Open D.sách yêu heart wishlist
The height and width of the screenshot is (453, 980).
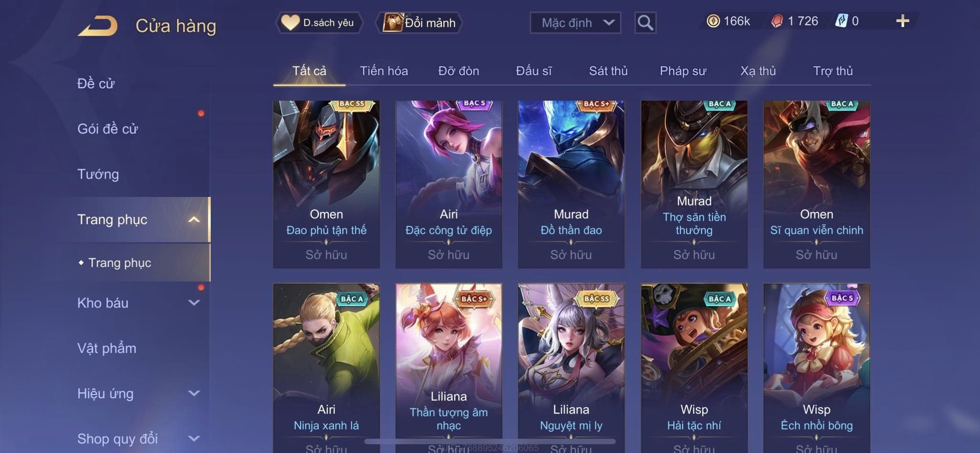[319, 23]
